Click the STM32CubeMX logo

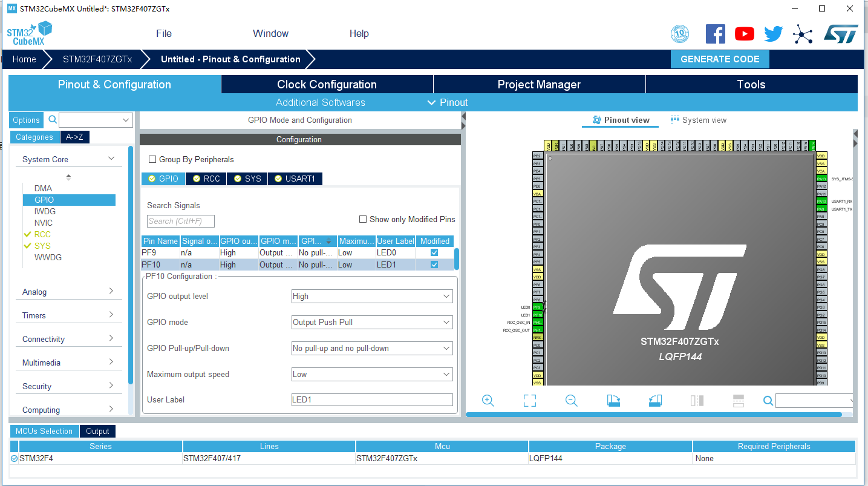click(x=29, y=33)
